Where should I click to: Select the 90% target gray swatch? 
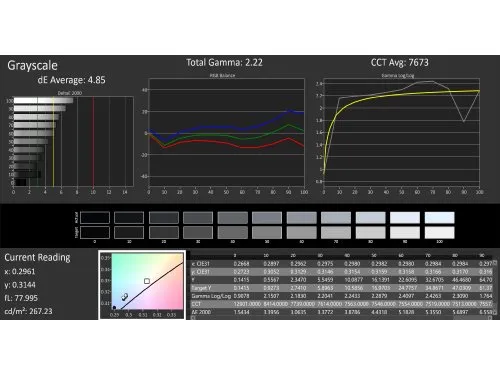(405, 232)
